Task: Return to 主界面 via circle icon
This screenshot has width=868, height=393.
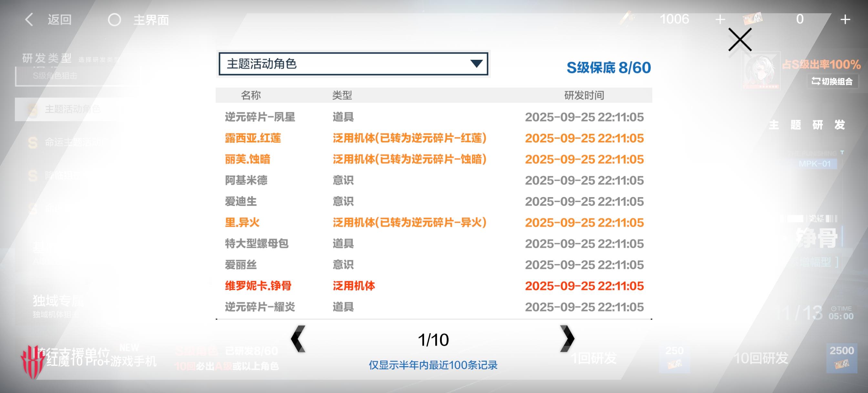Action: tap(115, 20)
